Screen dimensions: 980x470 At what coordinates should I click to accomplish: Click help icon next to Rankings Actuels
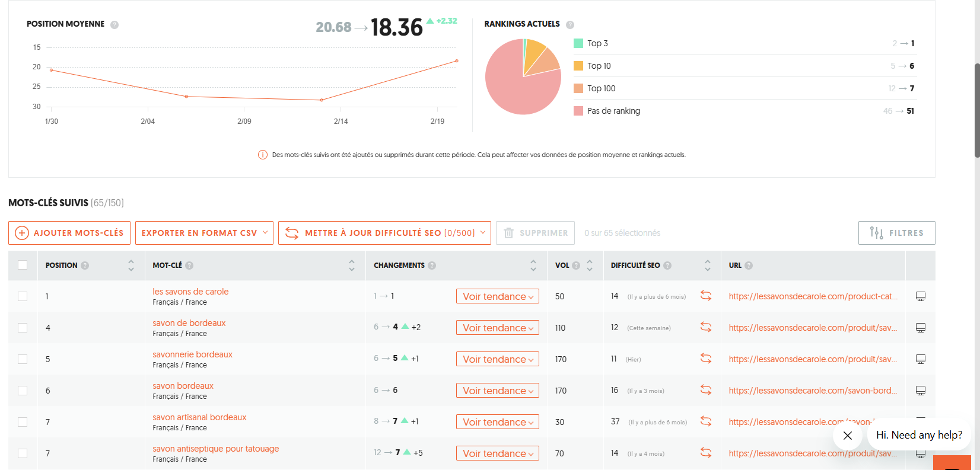click(x=570, y=25)
